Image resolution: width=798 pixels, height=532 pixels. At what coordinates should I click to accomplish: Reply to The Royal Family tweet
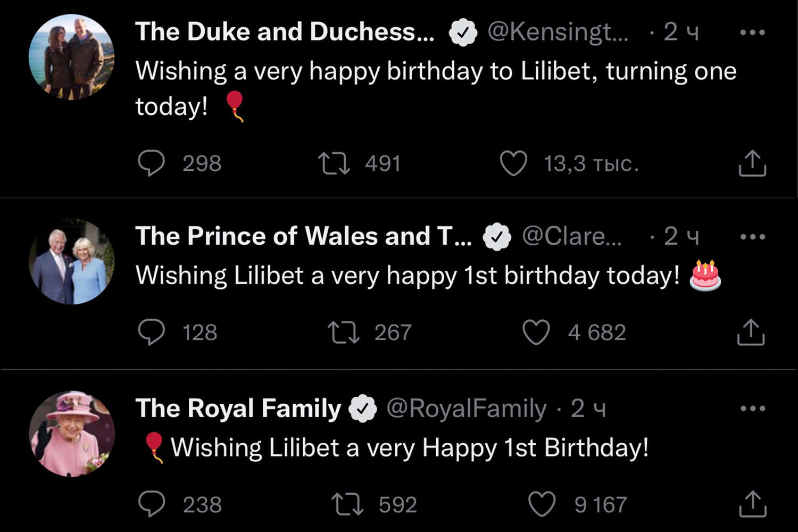tap(152, 504)
